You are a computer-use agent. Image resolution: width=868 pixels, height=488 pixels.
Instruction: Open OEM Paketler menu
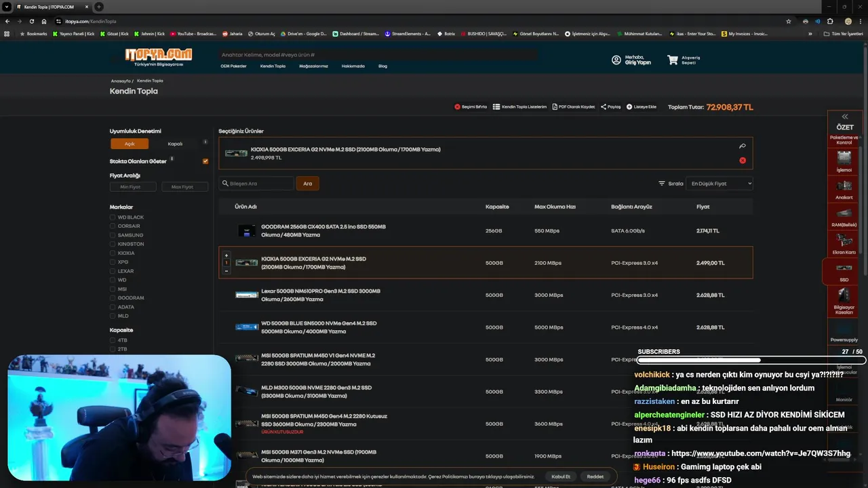coord(233,66)
